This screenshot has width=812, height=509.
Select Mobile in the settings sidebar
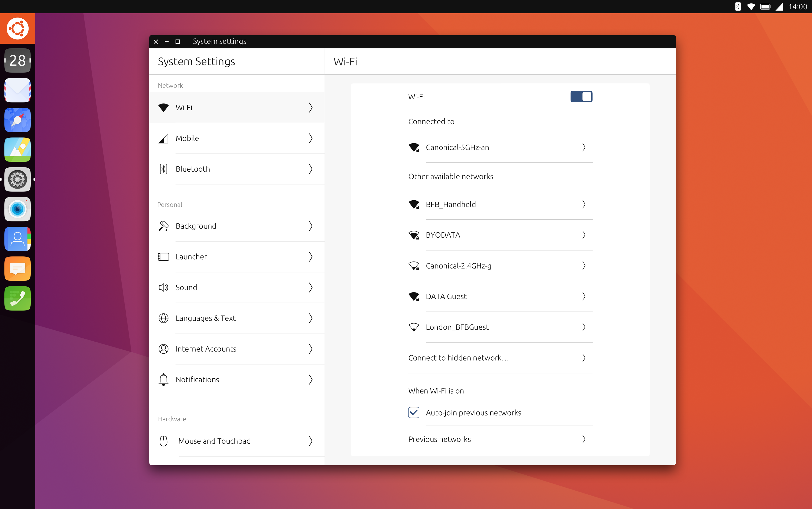click(x=237, y=138)
